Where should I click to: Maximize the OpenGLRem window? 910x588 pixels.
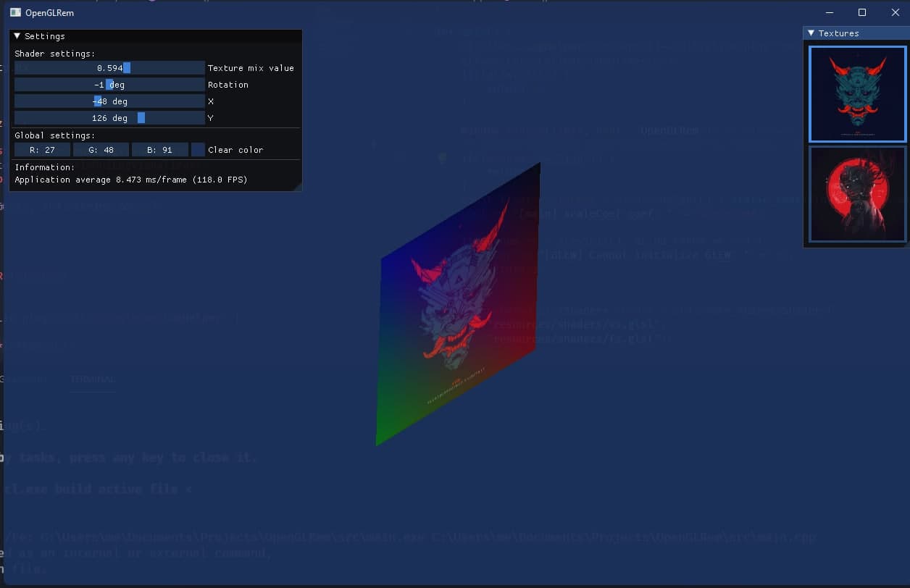click(862, 12)
